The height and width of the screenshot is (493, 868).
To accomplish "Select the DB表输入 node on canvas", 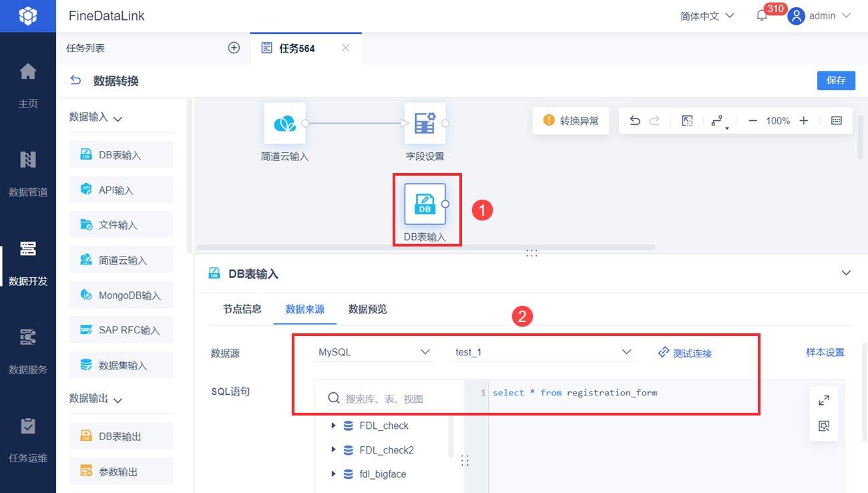I will (x=425, y=204).
